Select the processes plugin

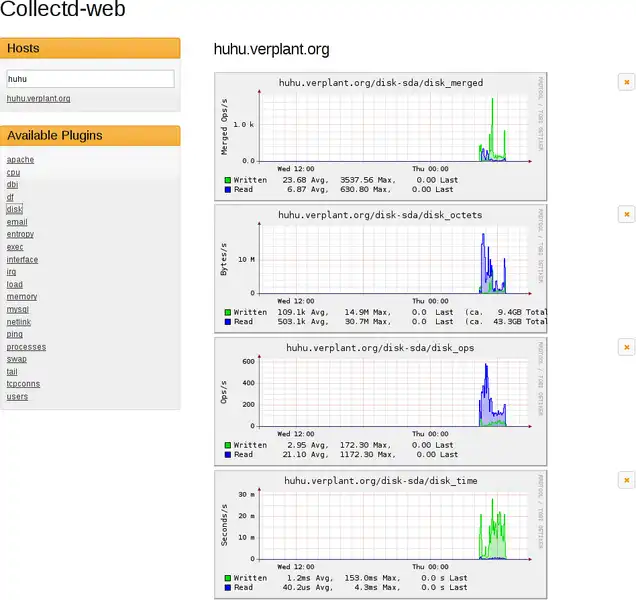26,347
